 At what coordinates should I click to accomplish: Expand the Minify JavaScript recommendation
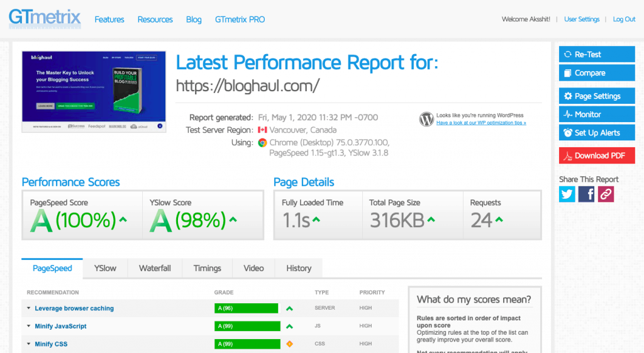60,326
